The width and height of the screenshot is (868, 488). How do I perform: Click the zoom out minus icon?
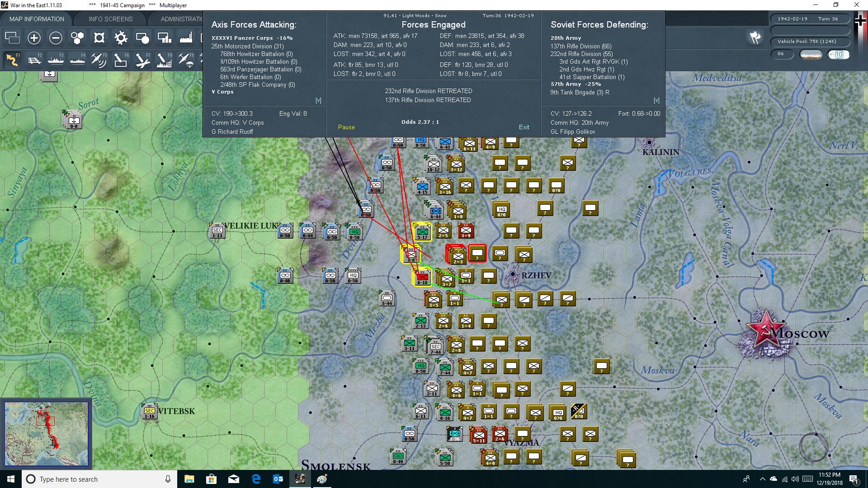coord(56,38)
